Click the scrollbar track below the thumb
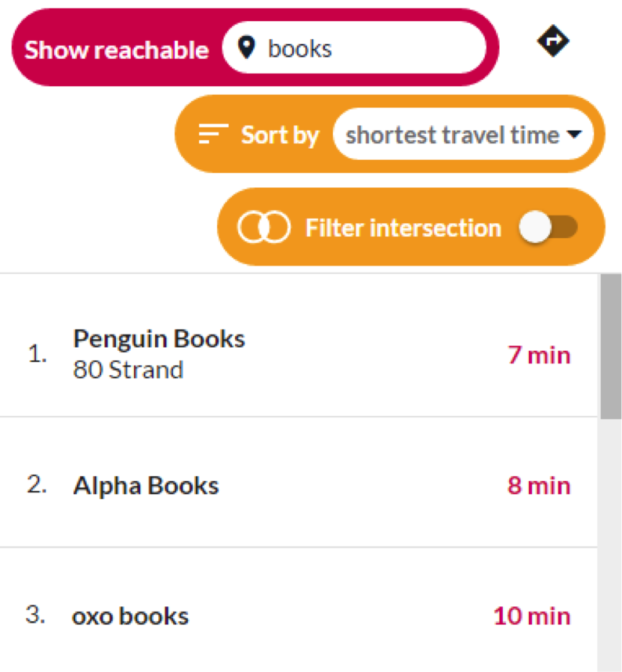Image resolution: width=622 pixels, height=672 pixels. click(611, 545)
